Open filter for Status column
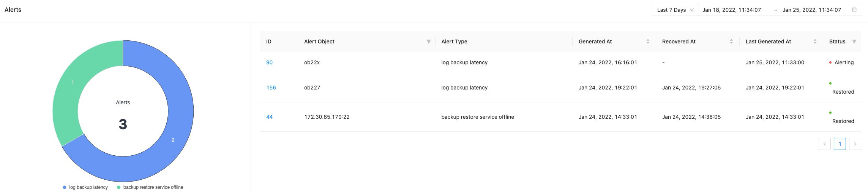The width and height of the screenshot is (868, 193). point(854,41)
